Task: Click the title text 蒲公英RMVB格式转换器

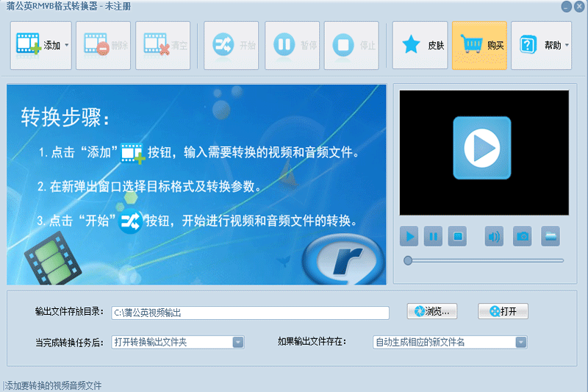Action: pos(51,7)
